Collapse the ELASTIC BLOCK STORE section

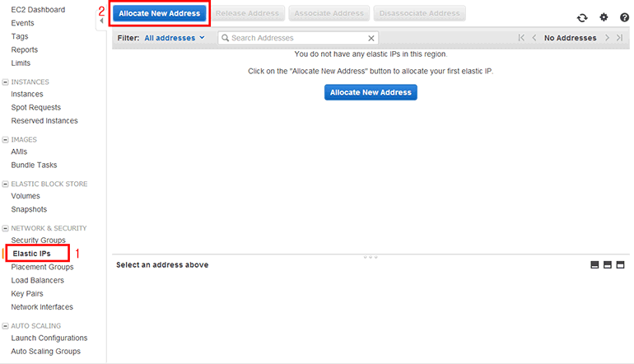[x=6, y=184]
